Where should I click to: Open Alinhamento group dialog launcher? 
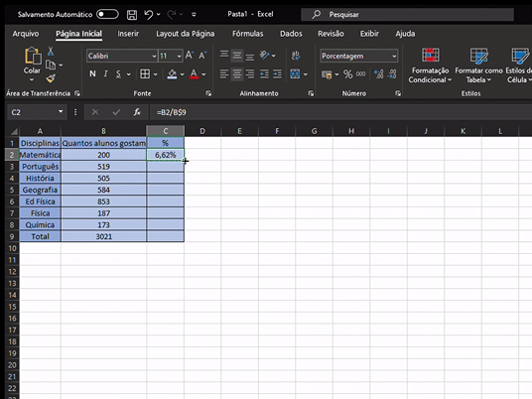coord(311,93)
